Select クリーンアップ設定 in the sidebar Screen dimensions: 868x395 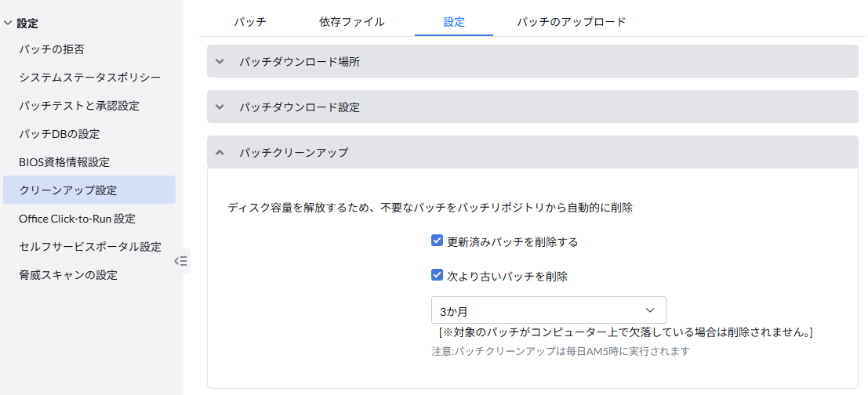coord(67,190)
